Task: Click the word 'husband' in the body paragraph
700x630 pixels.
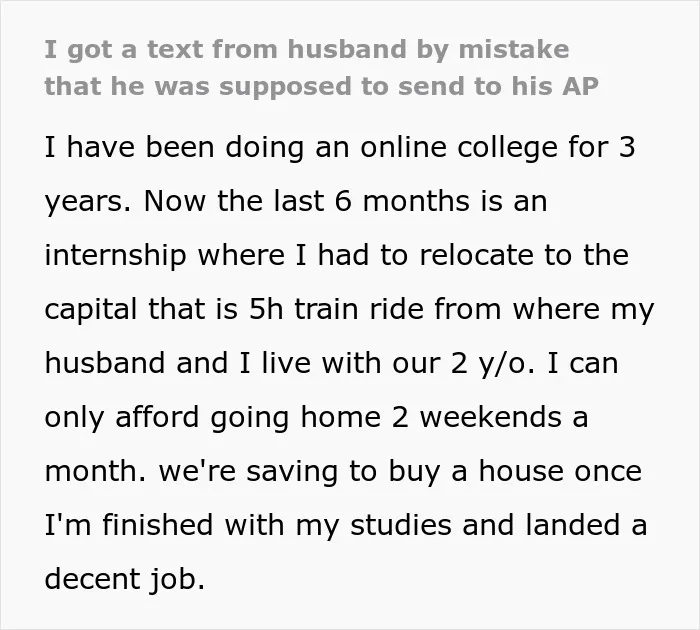Action: pyautogui.click(x=105, y=363)
